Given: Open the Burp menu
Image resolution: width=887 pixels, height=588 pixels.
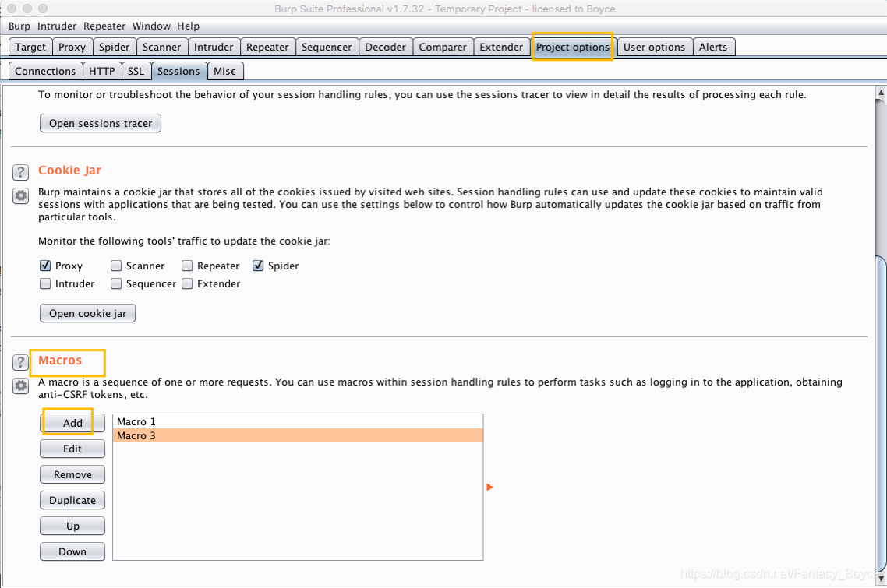Looking at the screenshot, I should (19, 26).
